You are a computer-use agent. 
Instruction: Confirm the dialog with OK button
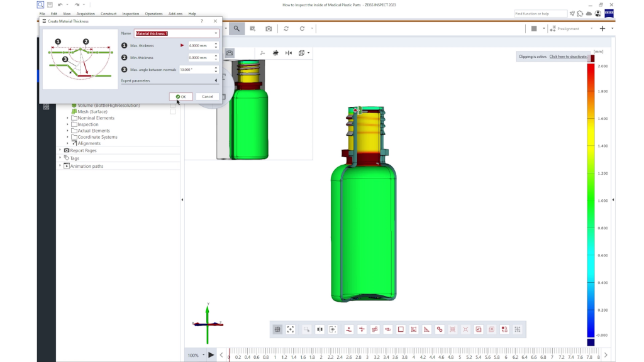[180, 97]
